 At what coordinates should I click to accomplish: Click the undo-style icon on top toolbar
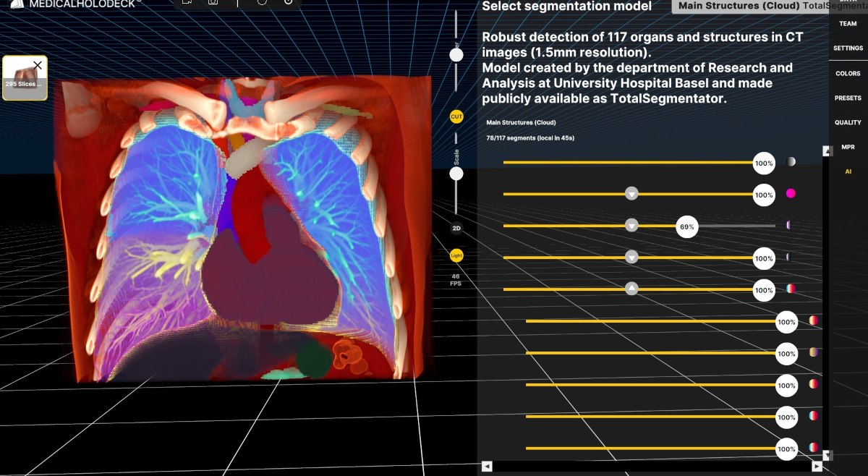[288, 3]
